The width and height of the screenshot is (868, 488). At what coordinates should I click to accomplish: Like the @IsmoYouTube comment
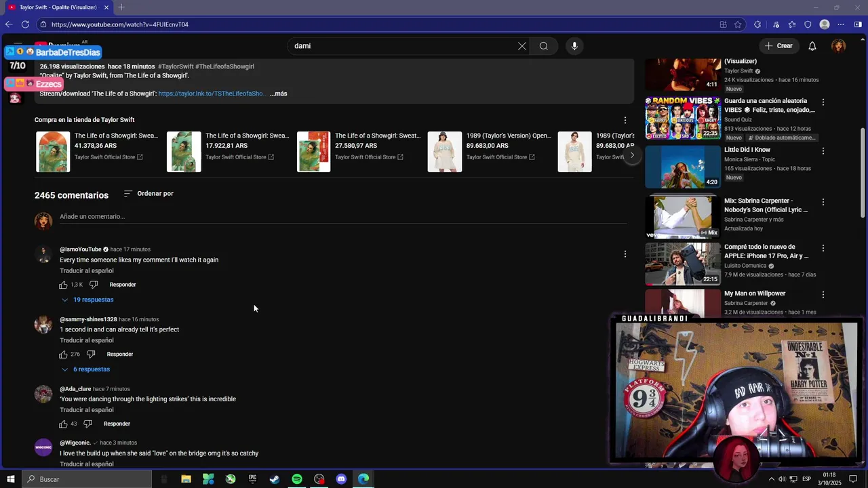point(64,285)
